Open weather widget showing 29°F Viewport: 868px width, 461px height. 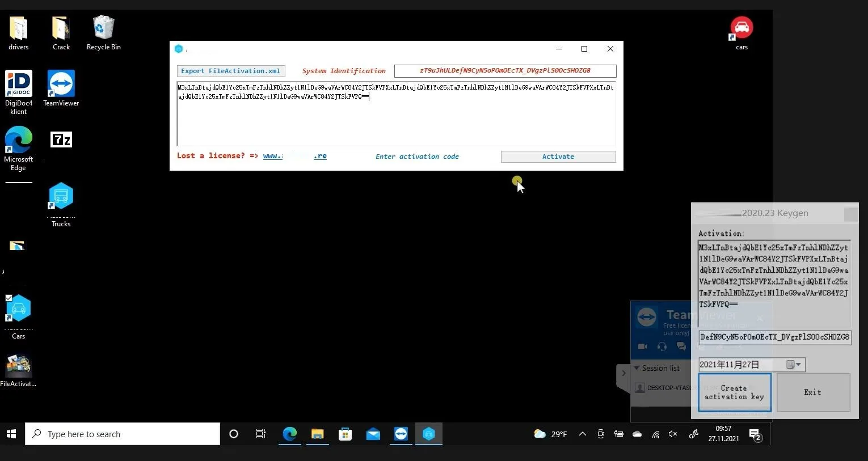(x=550, y=434)
